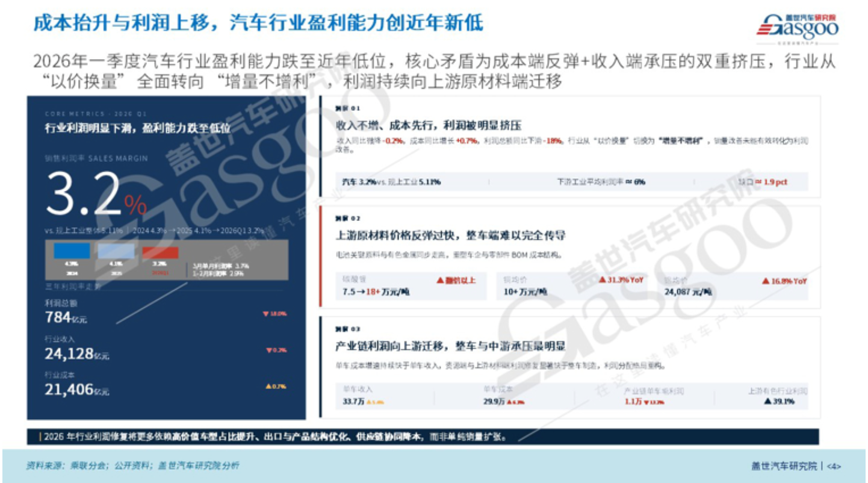
Task: Click the text 下游工业平均利润率 ≈ 6%
Action: point(601,182)
